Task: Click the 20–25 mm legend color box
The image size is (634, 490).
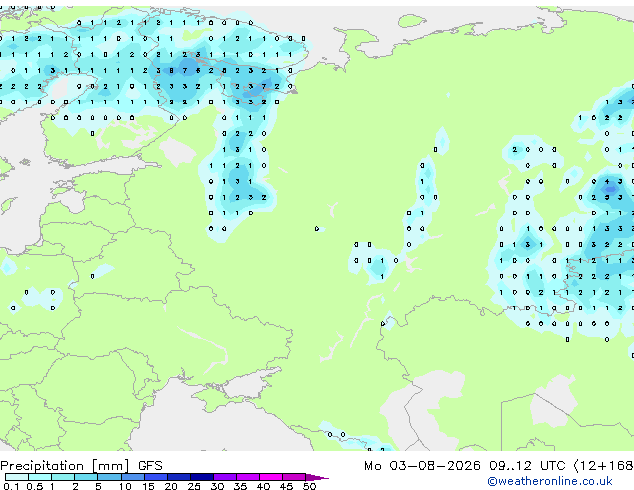Action: 178,477
